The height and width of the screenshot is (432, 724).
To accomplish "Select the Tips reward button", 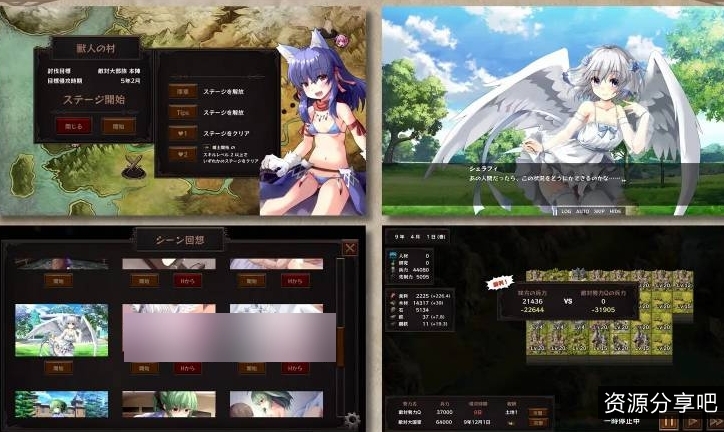I will tap(183, 112).
